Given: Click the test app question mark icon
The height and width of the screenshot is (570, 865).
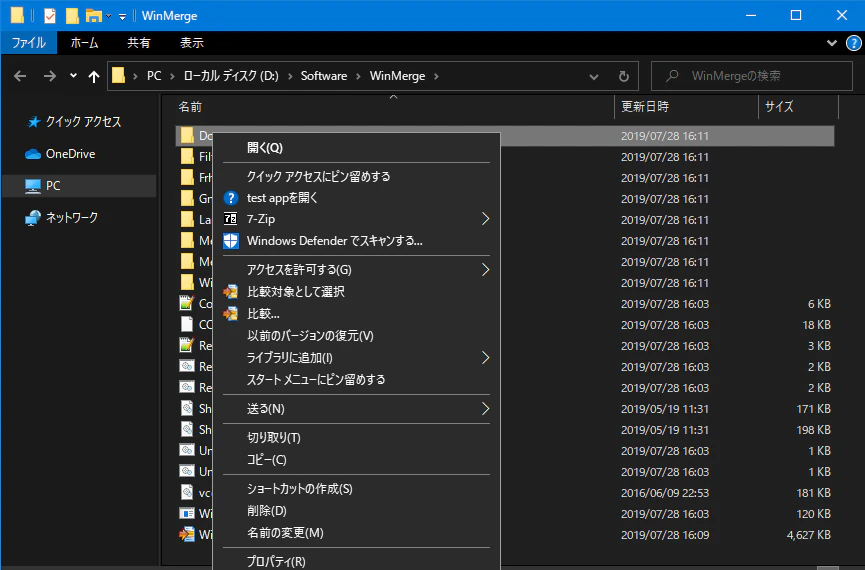Looking at the screenshot, I should [231, 198].
